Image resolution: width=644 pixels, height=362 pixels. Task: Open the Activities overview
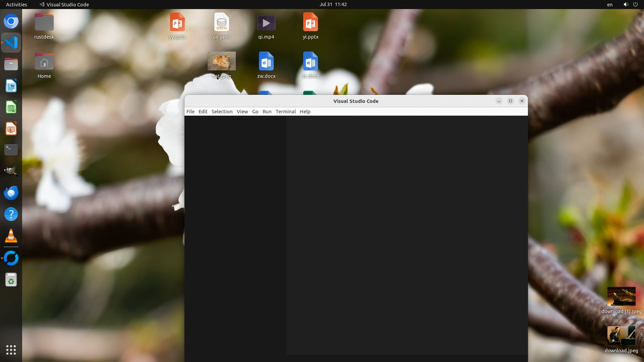pyautogui.click(x=16, y=4)
